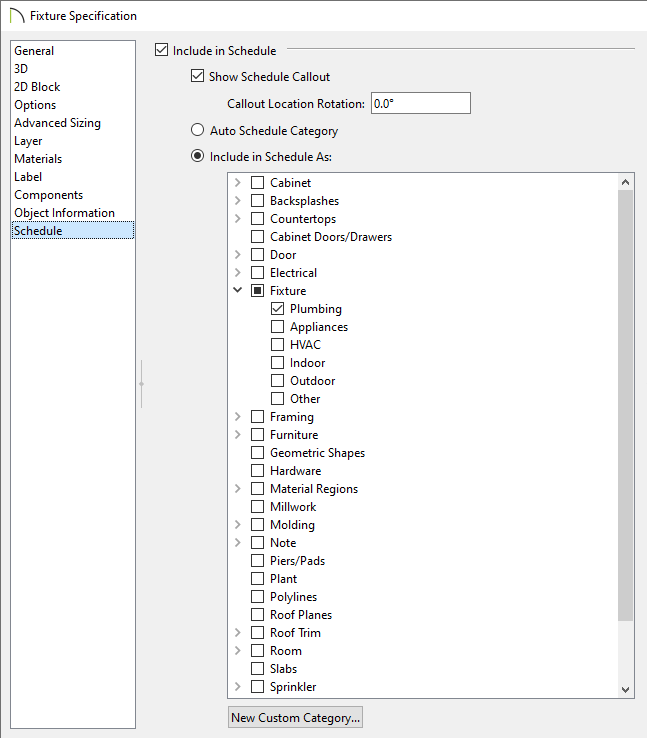Enable the Appliances checkbox
647x738 pixels.
(278, 327)
